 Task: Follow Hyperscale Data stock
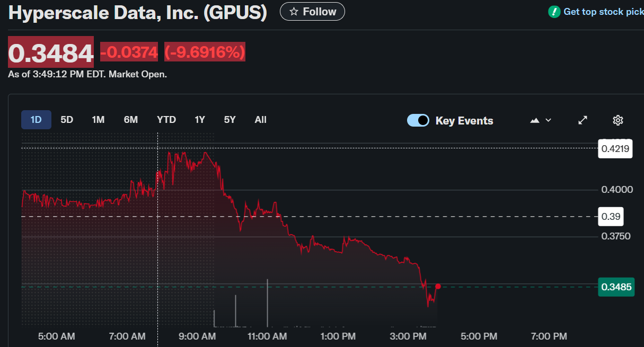(312, 12)
